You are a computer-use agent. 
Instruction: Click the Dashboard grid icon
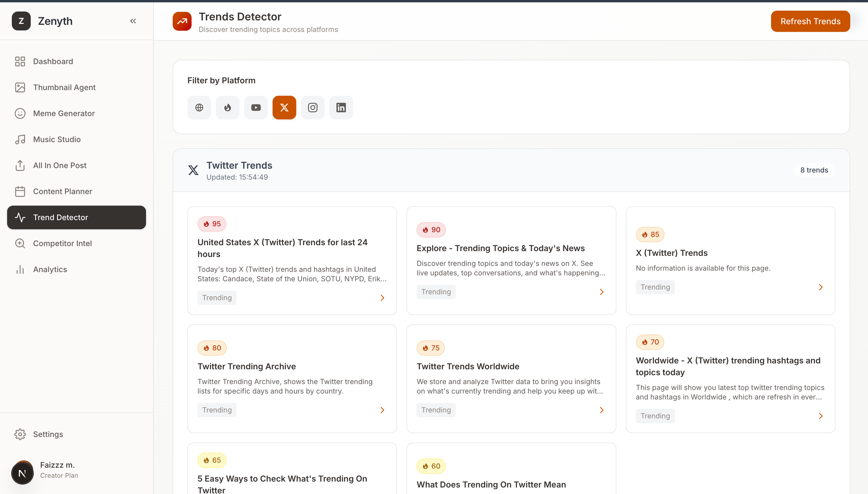pyautogui.click(x=20, y=61)
